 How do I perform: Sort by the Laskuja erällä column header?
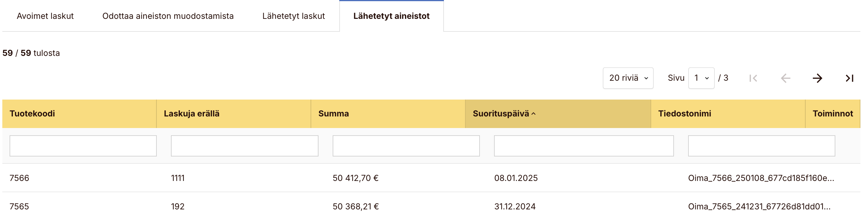[x=191, y=114]
